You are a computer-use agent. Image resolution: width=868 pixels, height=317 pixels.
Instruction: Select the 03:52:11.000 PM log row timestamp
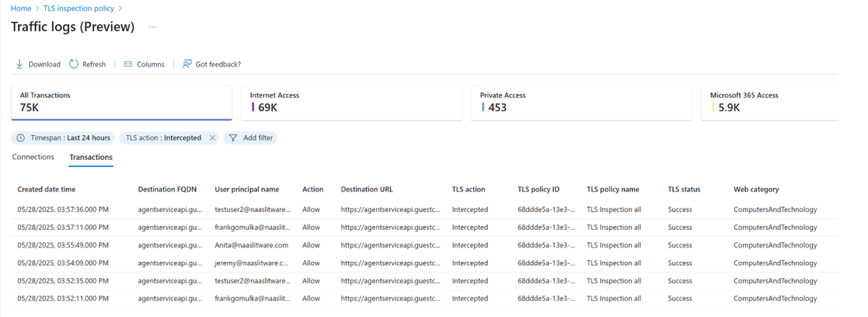pos(63,298)
